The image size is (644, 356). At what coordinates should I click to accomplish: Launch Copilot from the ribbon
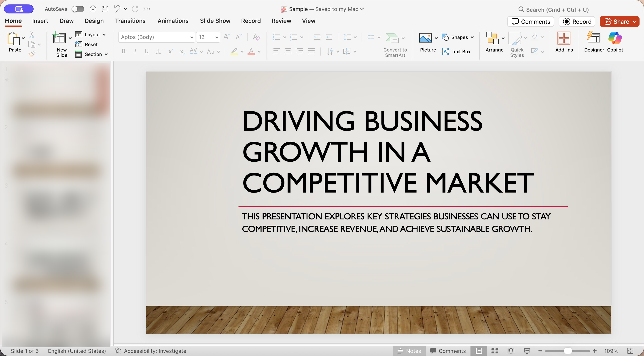(615, 42)
